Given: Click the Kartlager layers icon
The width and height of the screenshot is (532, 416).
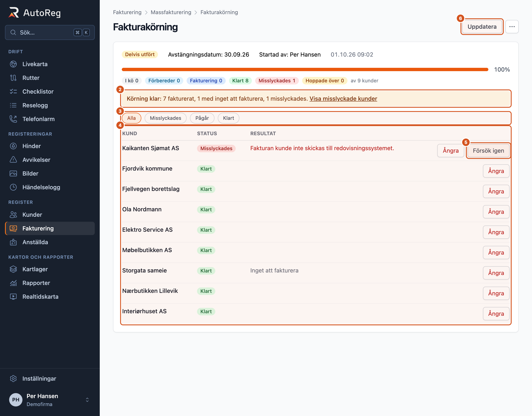Looking at the screenshot, I should 13,269.
